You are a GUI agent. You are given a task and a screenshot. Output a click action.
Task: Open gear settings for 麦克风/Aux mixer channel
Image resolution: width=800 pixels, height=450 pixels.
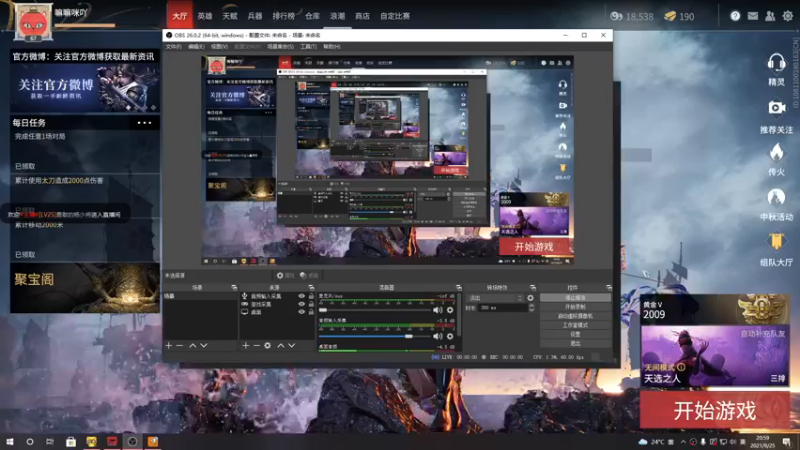coord(450,310)
